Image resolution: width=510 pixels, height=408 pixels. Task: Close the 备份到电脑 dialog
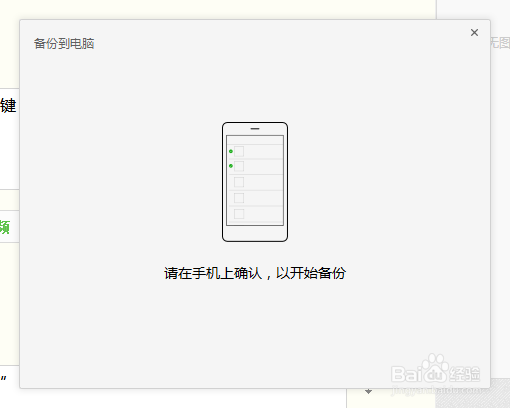(474, 32)
